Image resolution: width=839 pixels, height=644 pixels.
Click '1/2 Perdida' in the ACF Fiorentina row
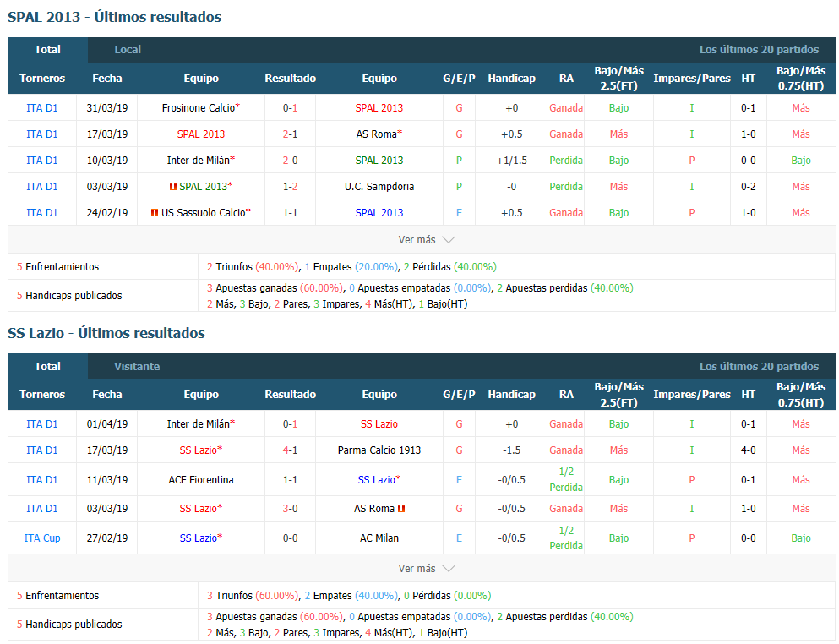click(x=566, y=480)
